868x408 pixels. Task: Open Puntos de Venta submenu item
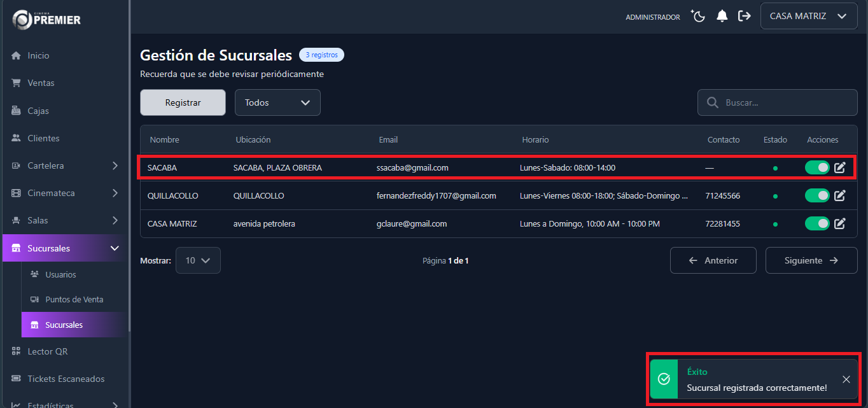pyautogui.click(x=74, y=299)
